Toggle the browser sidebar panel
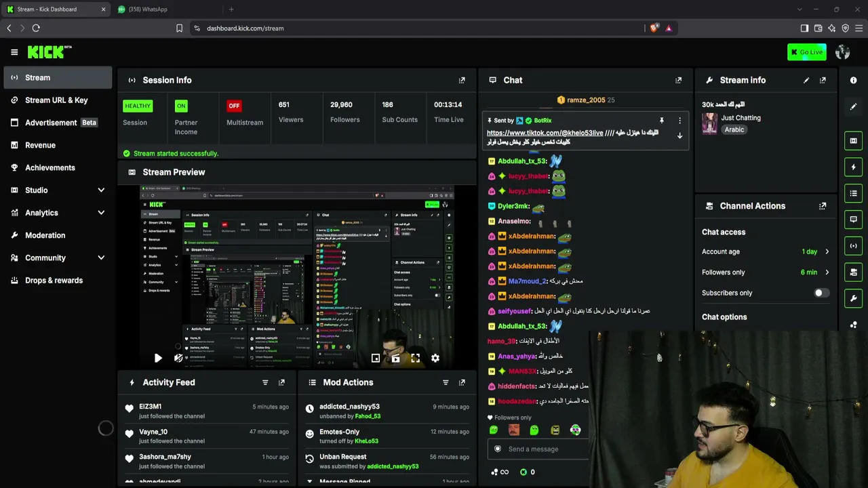 click(x=804, y=28)
